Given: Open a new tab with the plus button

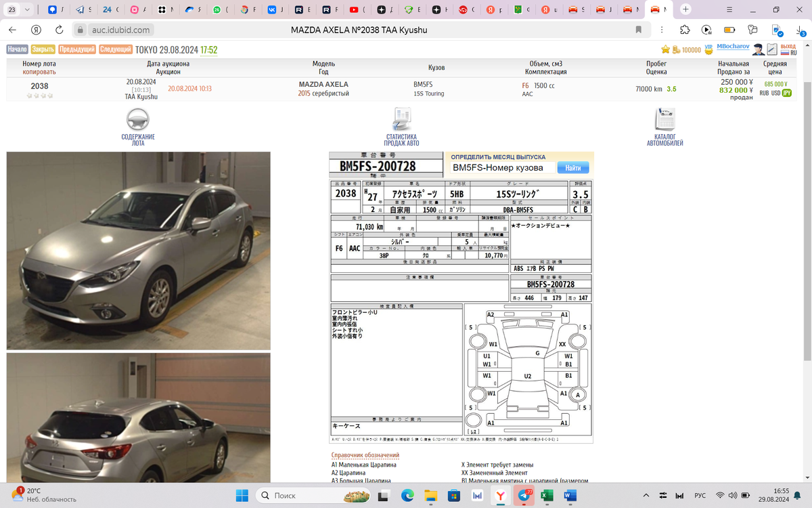Looking at the screenshot, I should (x=686, y=10).
